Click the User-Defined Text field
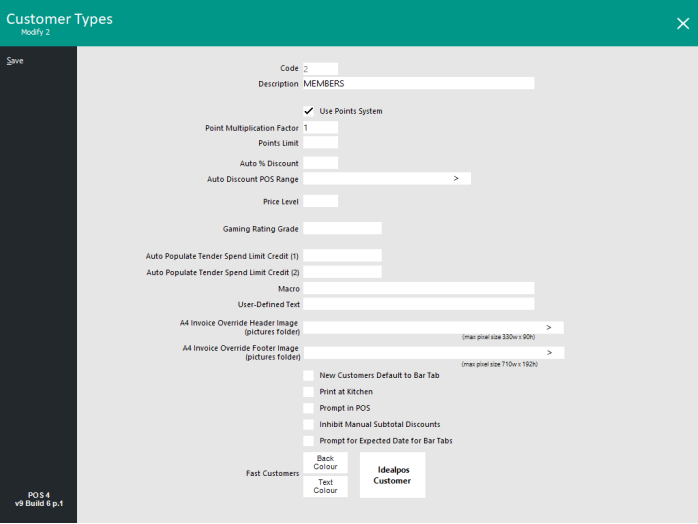The height and width of the screenshot is (524, 698). click(418, 304)
